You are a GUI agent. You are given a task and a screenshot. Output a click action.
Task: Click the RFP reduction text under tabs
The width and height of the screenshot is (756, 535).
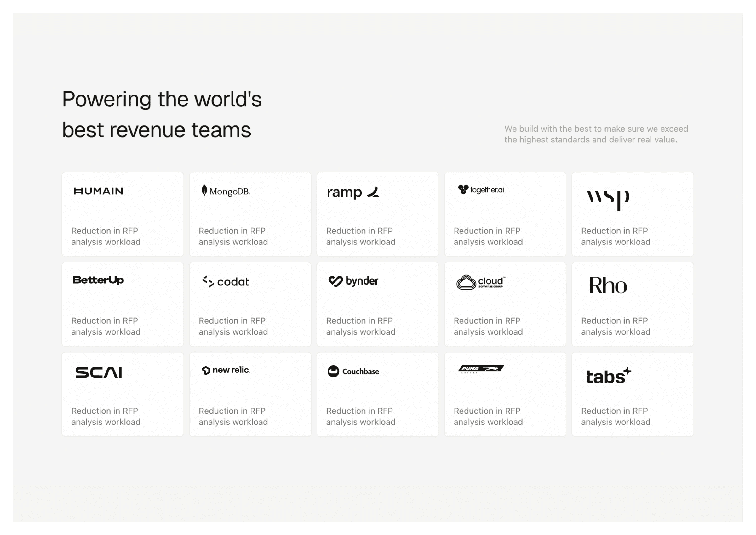click(x=615, y=417)
